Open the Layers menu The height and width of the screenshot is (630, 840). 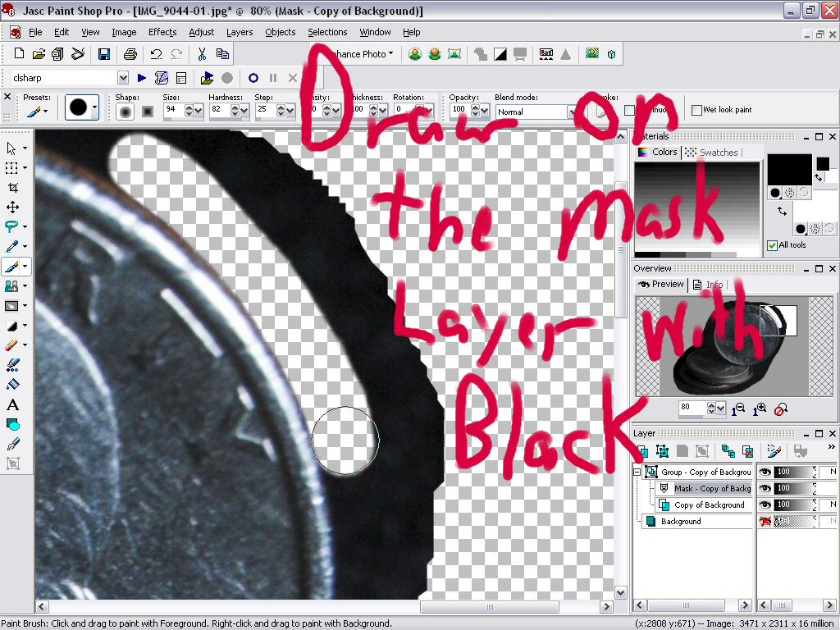tap(240, 32)
